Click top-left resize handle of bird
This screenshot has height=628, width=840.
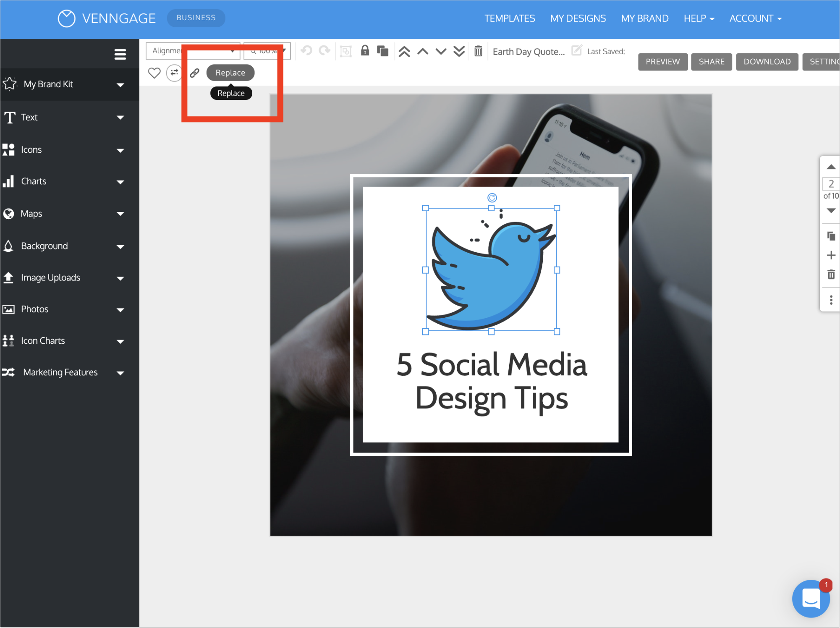click(x=425, y=208)
